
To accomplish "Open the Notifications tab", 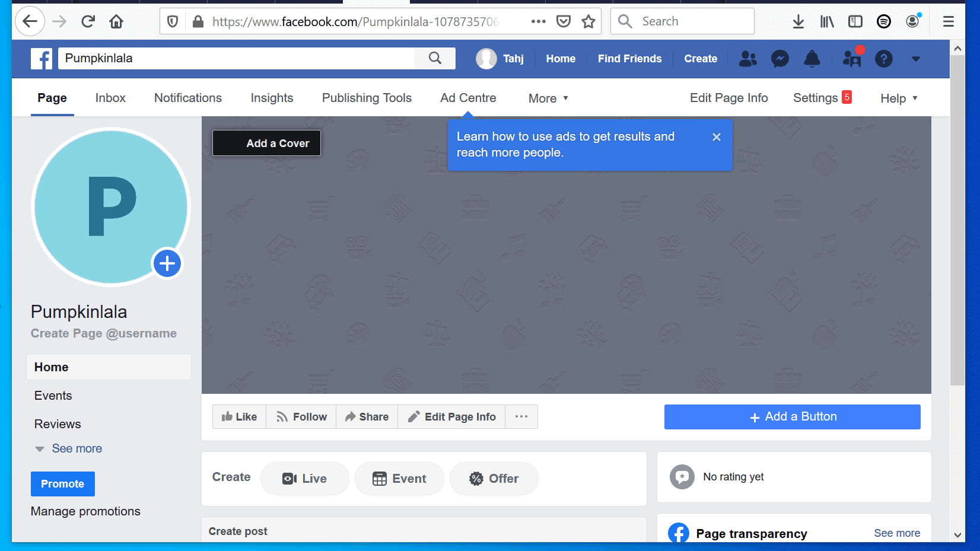I will 188,98.
